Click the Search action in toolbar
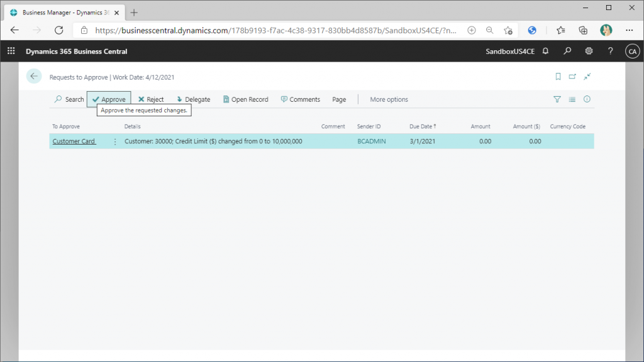This screenshot has width=644, height=362. point(69,99)
